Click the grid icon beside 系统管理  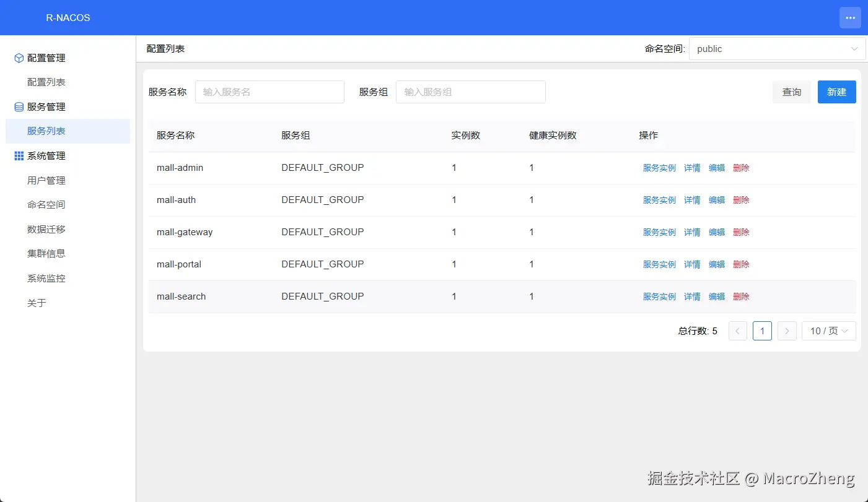(19, 156)
